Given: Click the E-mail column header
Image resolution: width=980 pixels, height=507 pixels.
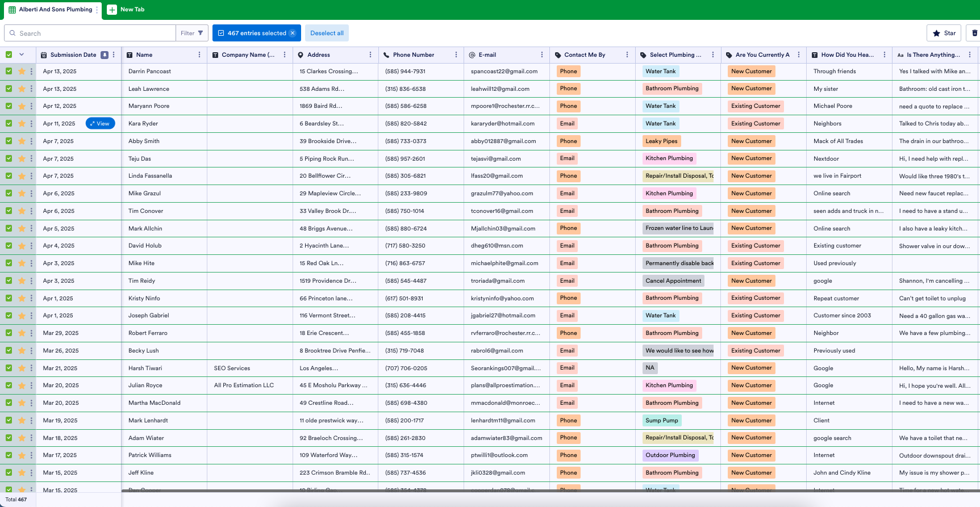Looking at the screenshot, I should coord(487,55).
